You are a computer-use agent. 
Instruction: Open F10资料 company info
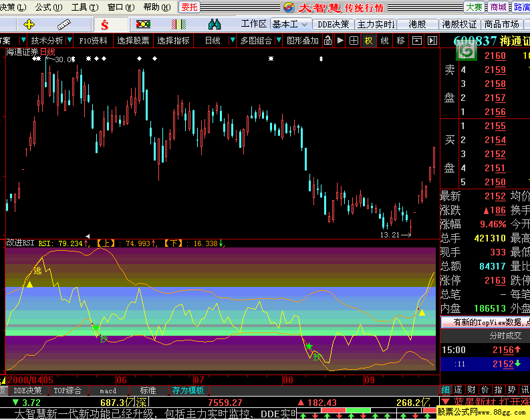pos(93,41)
